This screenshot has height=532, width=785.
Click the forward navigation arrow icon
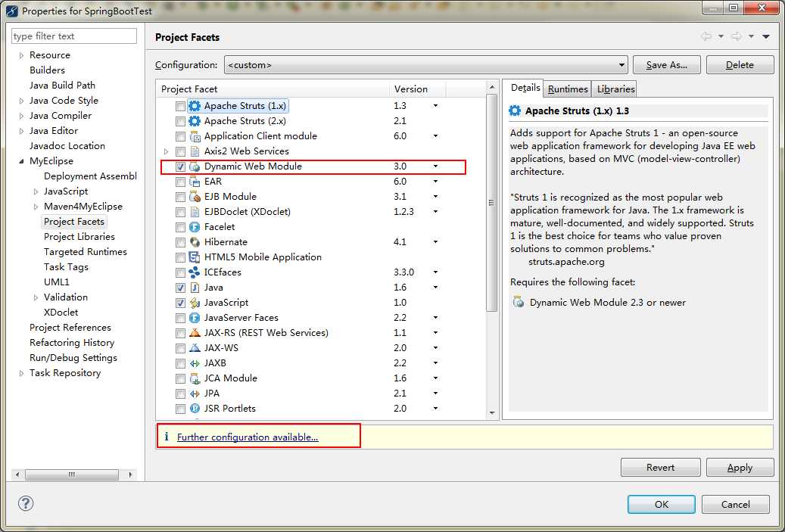point(736,36)
